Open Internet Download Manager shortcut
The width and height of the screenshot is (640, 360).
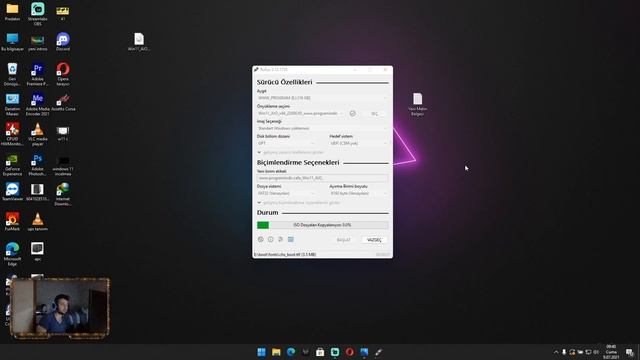(63, 194)
